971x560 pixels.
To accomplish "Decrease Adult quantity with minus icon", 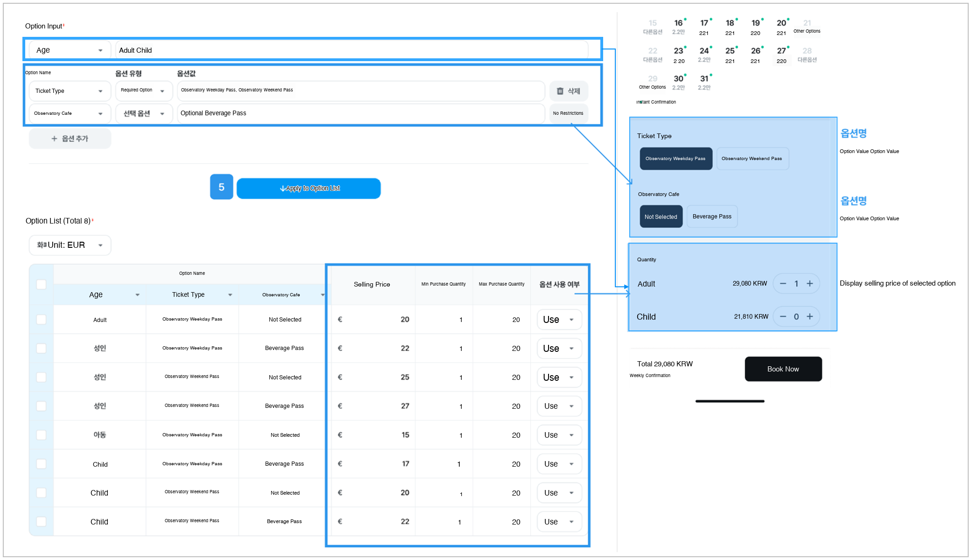I will pyautogui.click(x=783, y=284).
